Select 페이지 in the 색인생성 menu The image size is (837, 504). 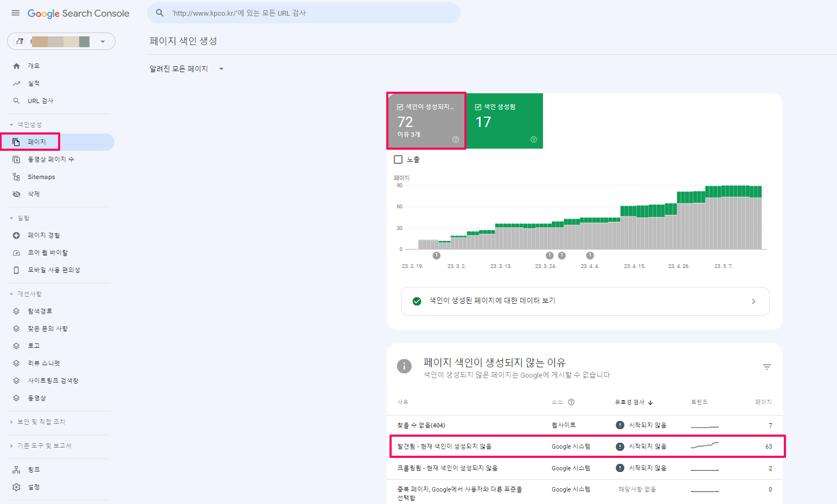pyautogui.click(x=36, y=142)
